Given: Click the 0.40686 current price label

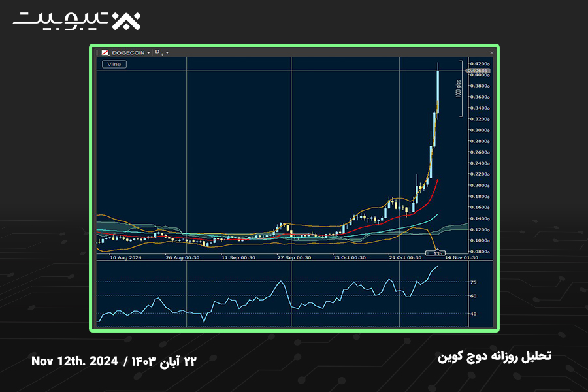Looking at the screenshot, I should point(478,71).
